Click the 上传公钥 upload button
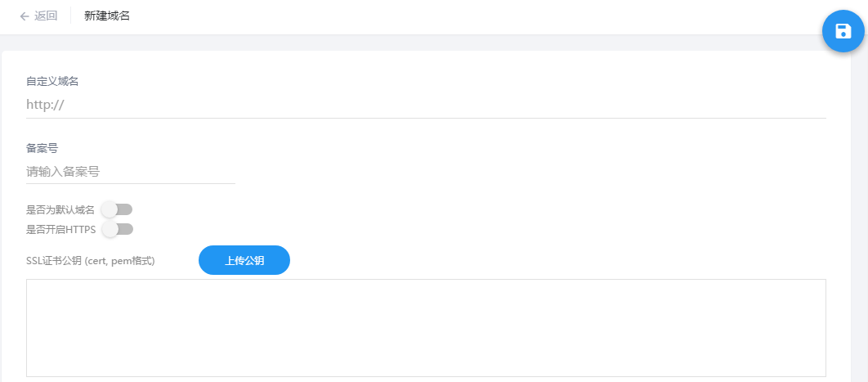 (244, 260)
